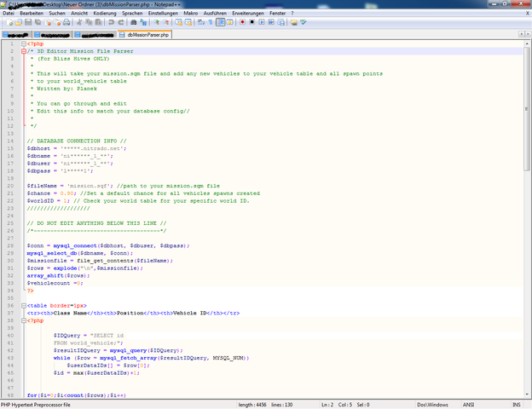Screen dimensions: 532x409
Task: Open the Suchen menu
Action: coord(57,14)
